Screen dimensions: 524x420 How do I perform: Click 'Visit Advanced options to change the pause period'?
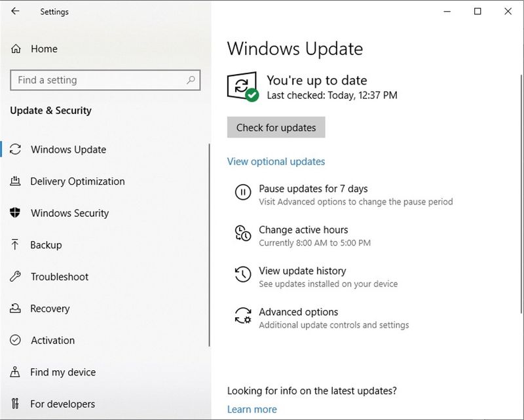coord(356,202)
